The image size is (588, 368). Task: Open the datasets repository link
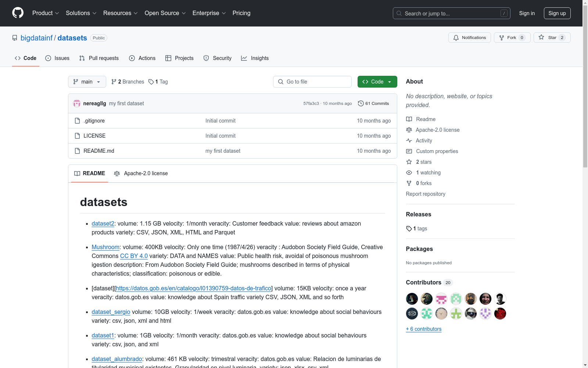pos(72,38)
